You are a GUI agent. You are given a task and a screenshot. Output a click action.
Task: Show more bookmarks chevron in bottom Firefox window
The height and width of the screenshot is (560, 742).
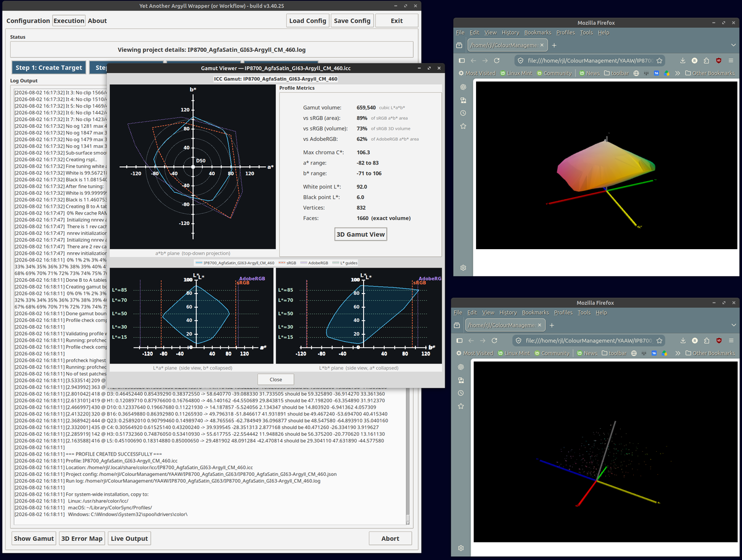coord(678,353)
